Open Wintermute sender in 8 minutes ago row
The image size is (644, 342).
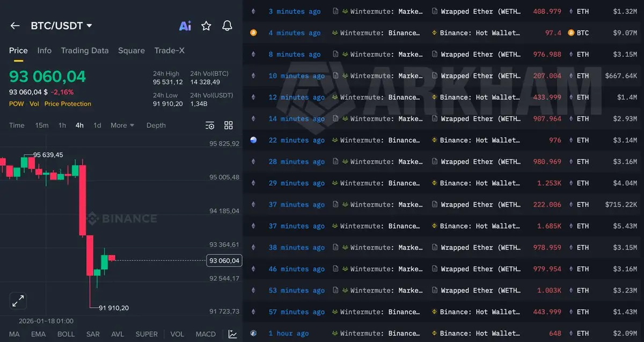click(386, 54)
